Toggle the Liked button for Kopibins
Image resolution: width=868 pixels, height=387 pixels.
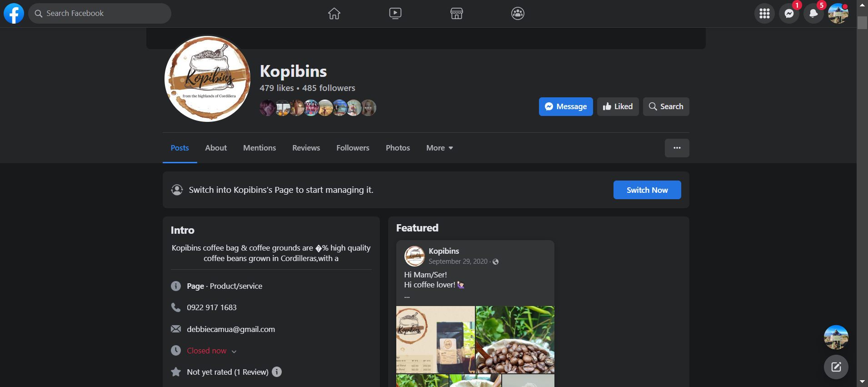click(x=618, y=106)
